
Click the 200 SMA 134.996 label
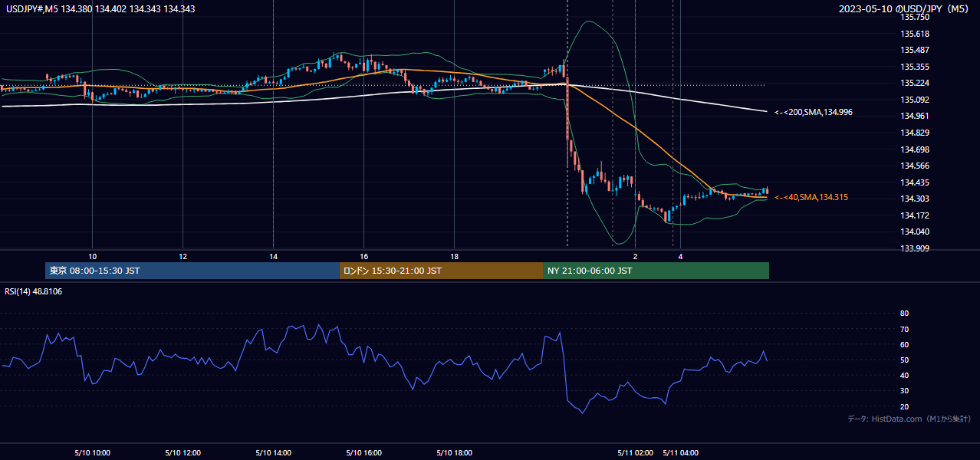814,113
